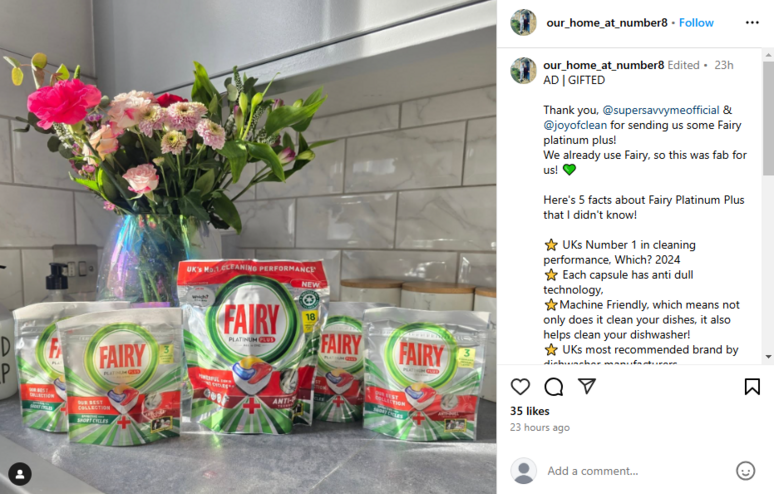The image size is (774, 494).
Task: Like the post with the heart icon
Action: coord(520,386)
